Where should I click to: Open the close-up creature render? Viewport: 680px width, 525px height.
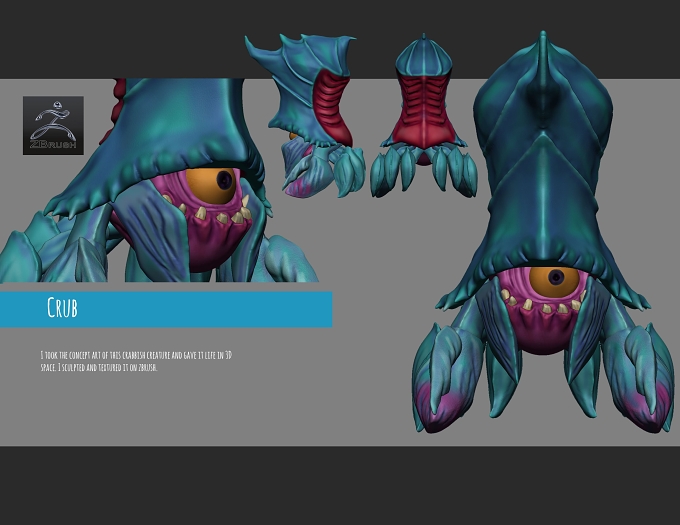[x=159, y=180]
